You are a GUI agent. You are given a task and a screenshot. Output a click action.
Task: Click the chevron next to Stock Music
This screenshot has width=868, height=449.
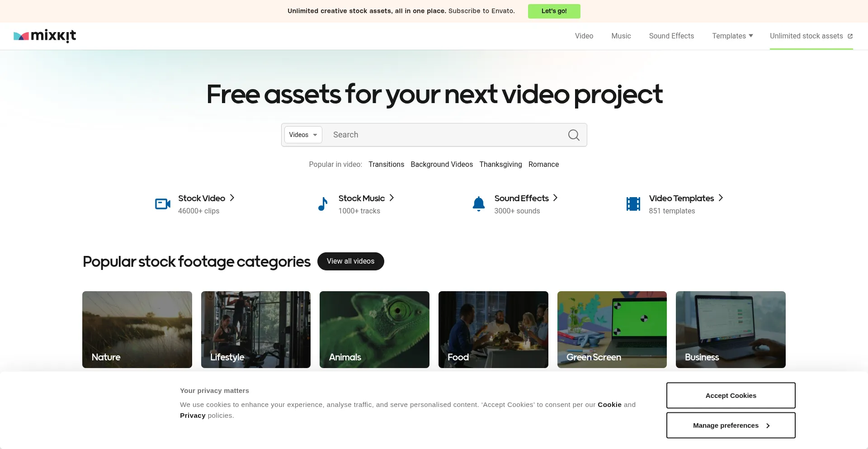(392, 198)
